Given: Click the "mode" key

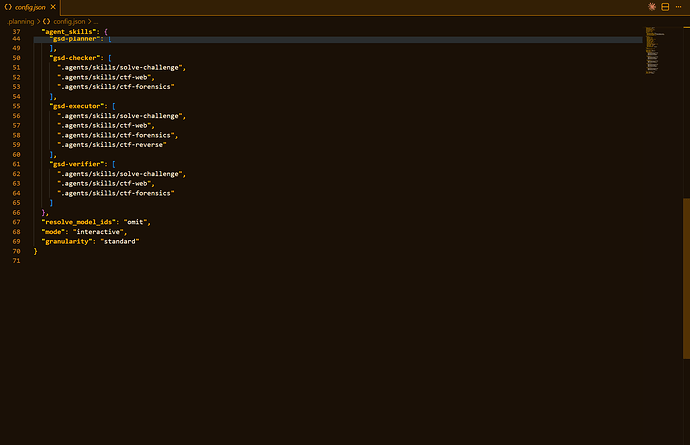Looking at the screenshot, I should click(x=53, y=232).
